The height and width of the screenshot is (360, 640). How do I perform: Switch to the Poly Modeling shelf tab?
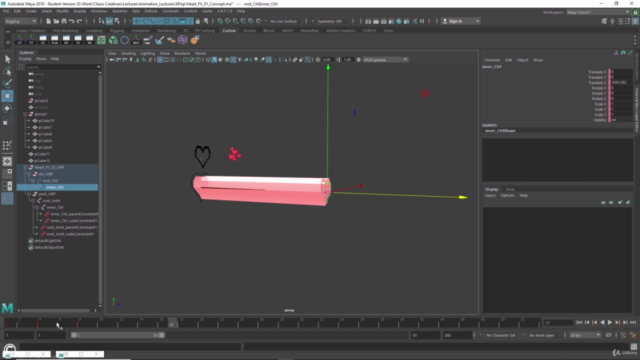65,31
